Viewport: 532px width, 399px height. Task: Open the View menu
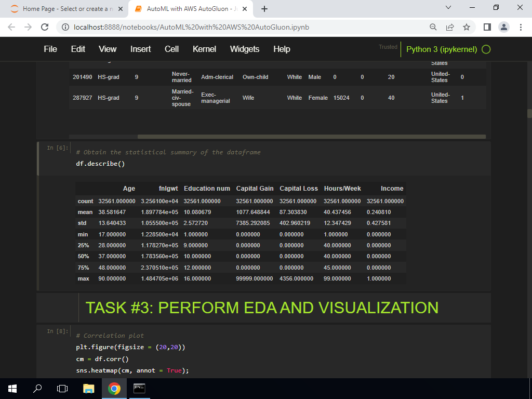click(108, 49)
